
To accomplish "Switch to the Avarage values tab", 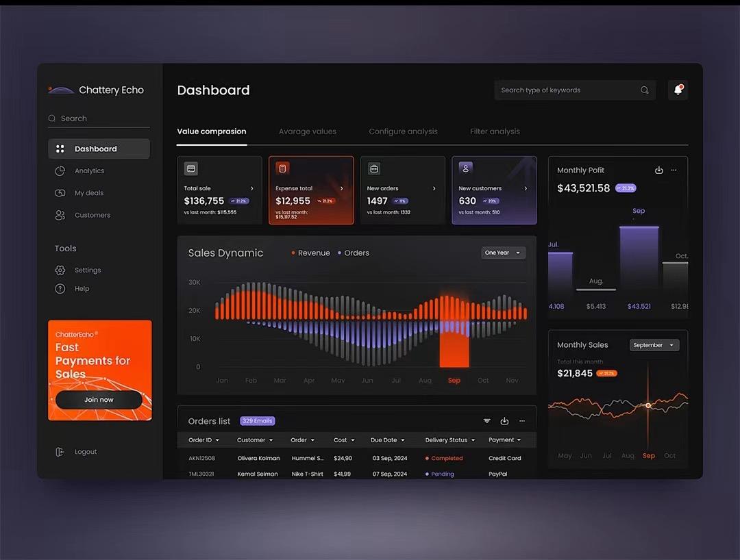I will pos(308,131).
